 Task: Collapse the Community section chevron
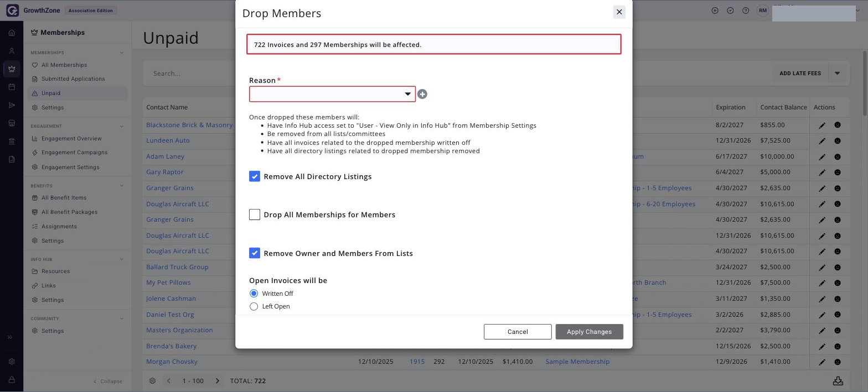[x=122, y=318]
